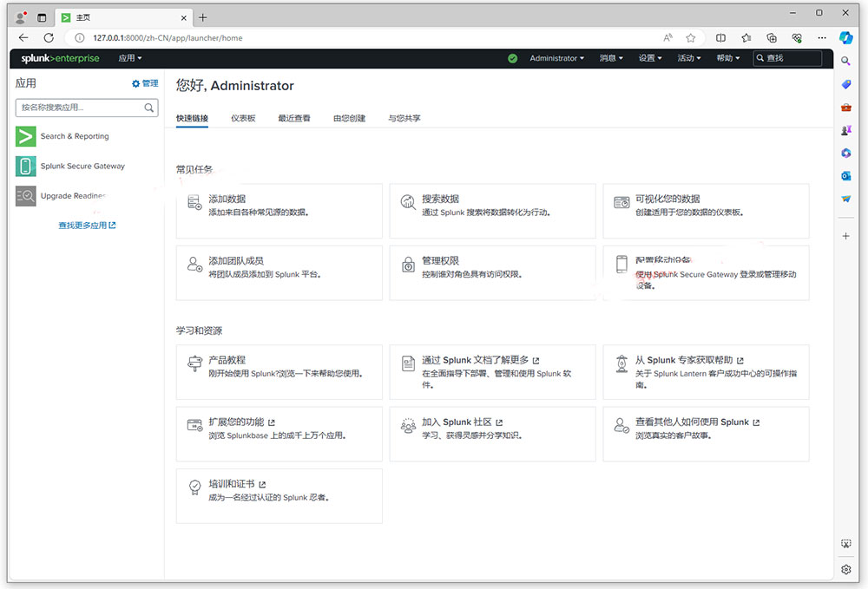Viewport: 868px width, 589px height.
Task: Select the browser tab titled 主页
Action: (x=124, y=17)
